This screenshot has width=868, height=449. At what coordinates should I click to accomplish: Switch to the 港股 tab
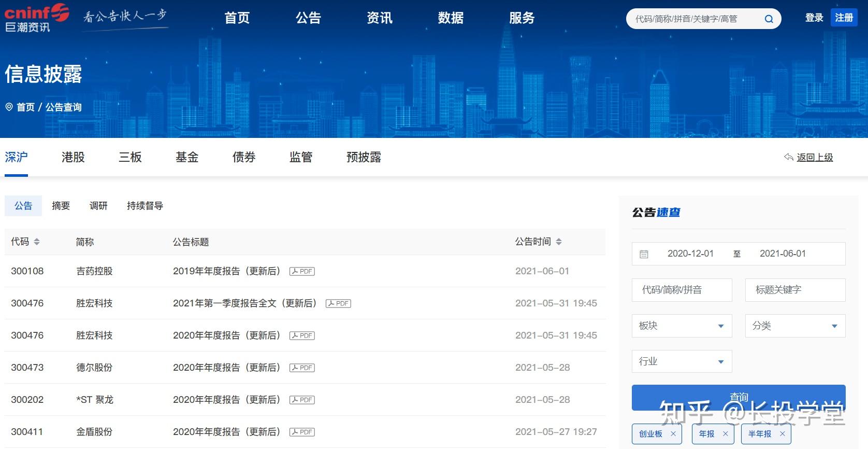tap(73, 157)
